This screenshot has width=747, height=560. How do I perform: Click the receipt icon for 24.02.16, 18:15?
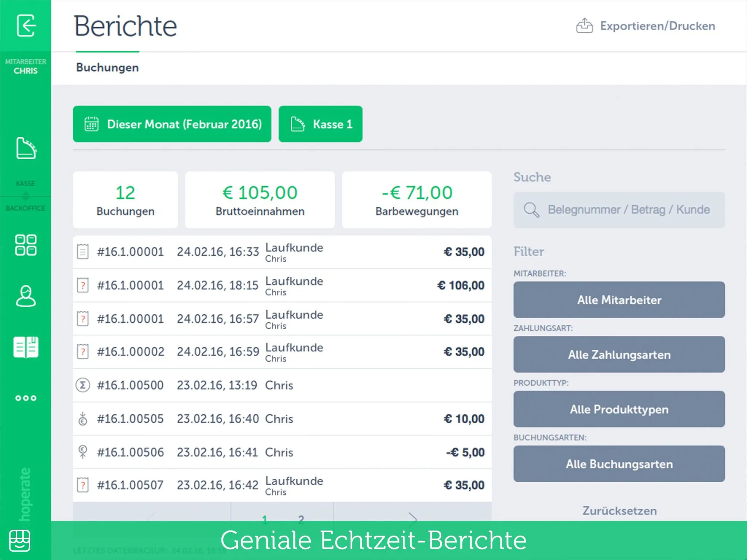[x=83, y=285]
